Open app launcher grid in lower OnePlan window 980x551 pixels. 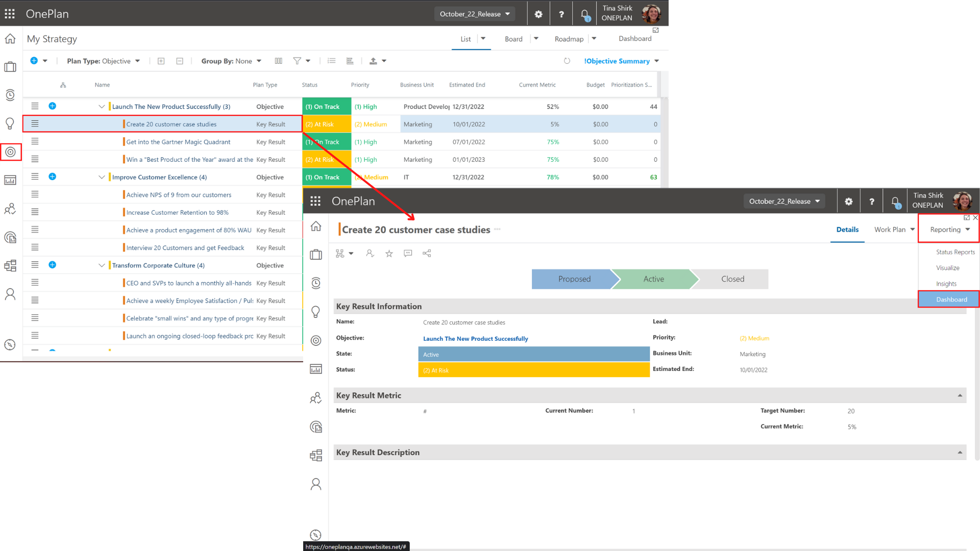click(315, 202)
